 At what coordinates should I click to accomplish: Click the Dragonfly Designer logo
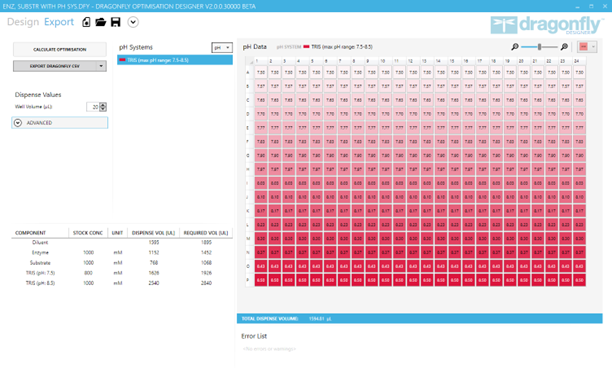(546, 25)
